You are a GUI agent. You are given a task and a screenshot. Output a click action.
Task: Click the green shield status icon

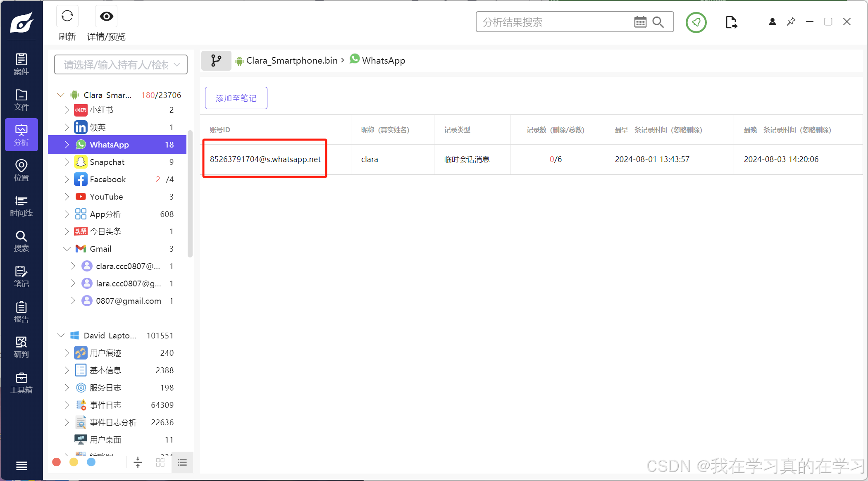[x=696, y=22]
